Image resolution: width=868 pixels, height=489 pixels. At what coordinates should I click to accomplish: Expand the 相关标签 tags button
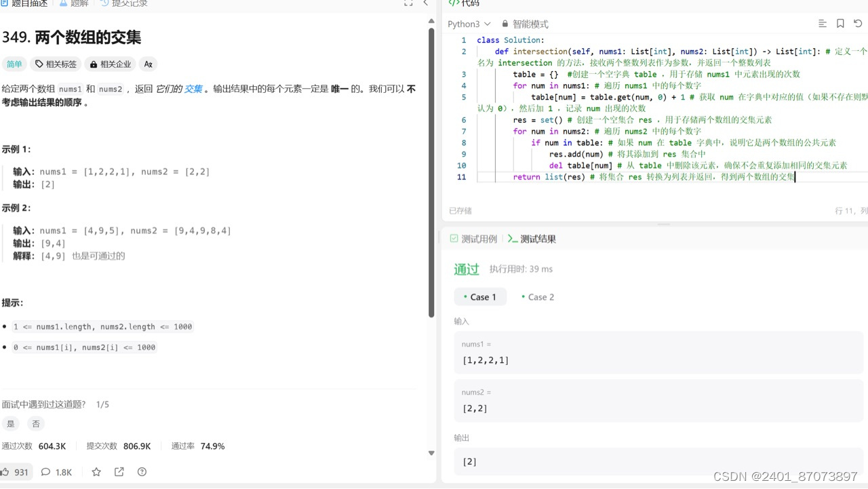[56, 64]
